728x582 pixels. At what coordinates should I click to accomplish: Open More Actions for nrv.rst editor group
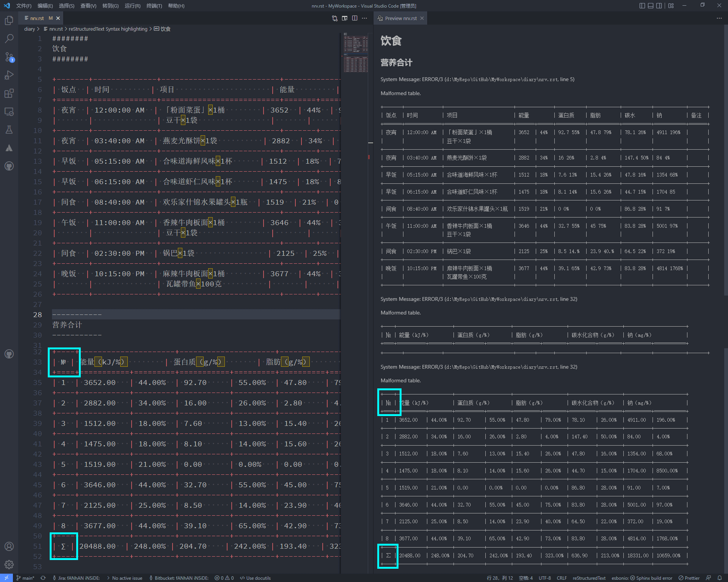(364, 18)
